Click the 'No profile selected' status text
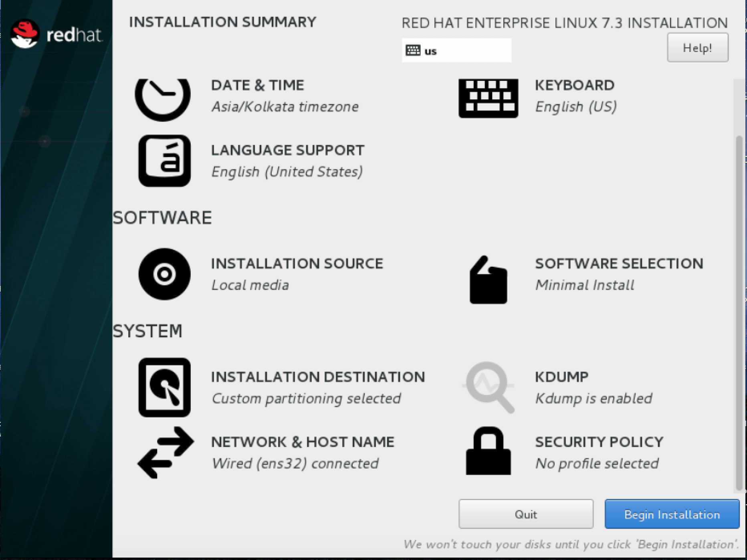747x560 pixels. click(x=597, y=463)
